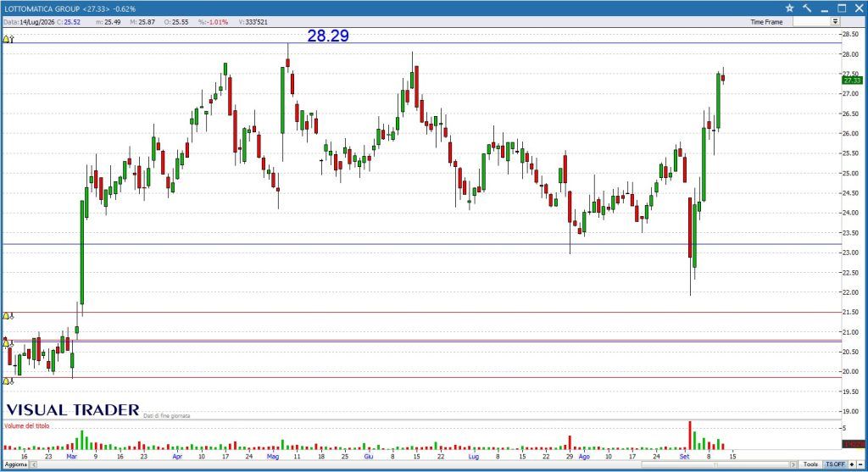Click the green 27.33 current price tag
The image size is (868, 472).
[x=853, y=81]
